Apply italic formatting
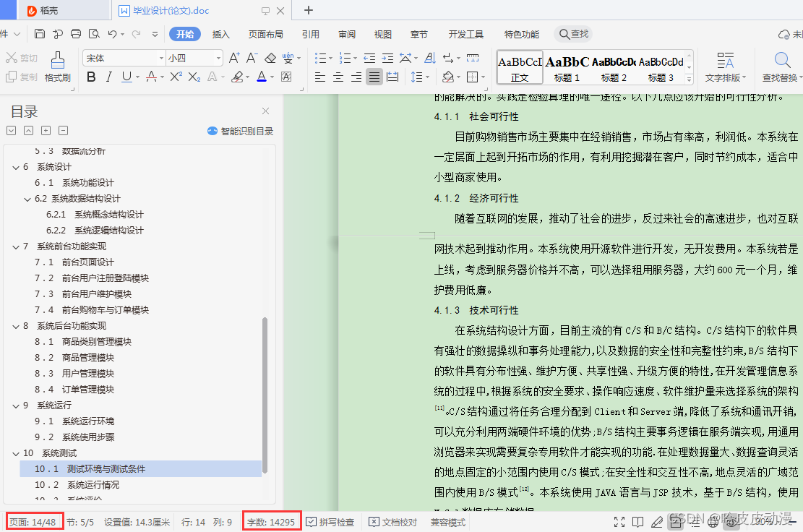 [x=108, y=77]
